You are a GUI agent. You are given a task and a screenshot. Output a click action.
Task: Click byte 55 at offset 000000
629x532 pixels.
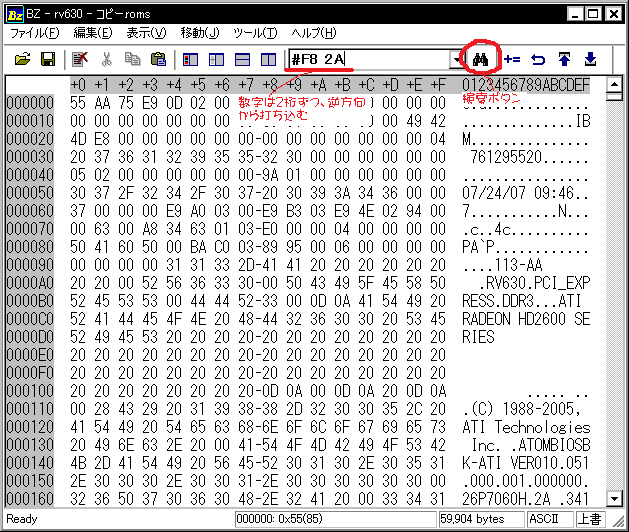pyautogui.click(x=78, y=103)
